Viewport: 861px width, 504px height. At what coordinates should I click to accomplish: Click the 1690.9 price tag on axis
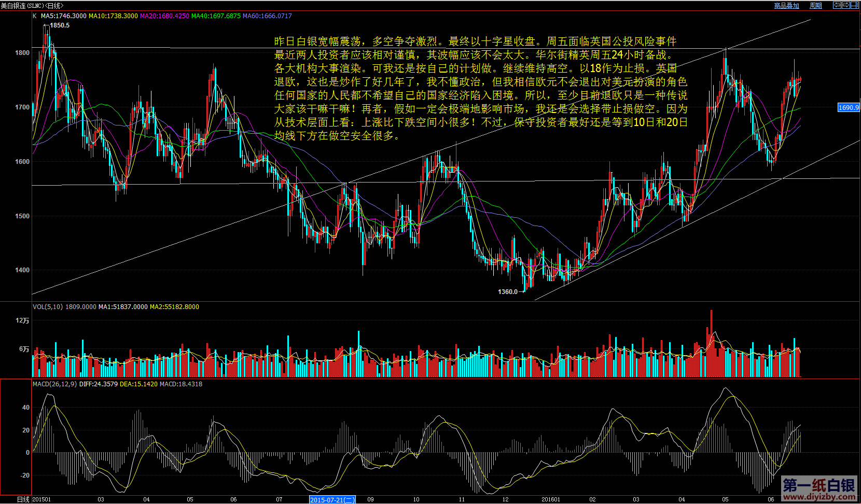(x=849, y=108)
